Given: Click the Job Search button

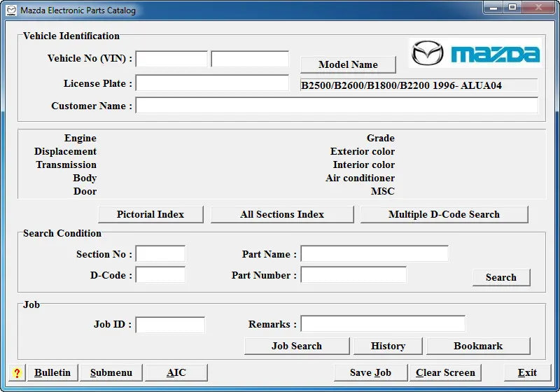Looking at the screenshot, I should [x=297, y=346].
